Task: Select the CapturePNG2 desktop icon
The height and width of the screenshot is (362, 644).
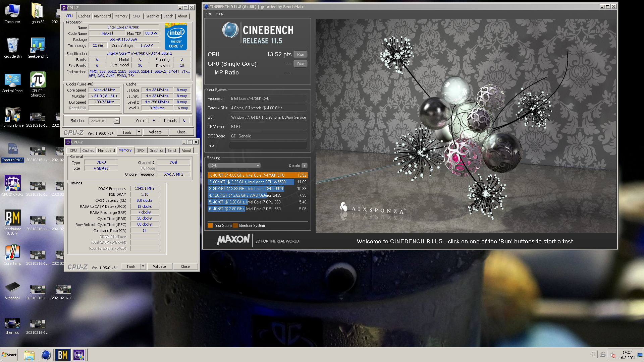Action: point(12,152)
